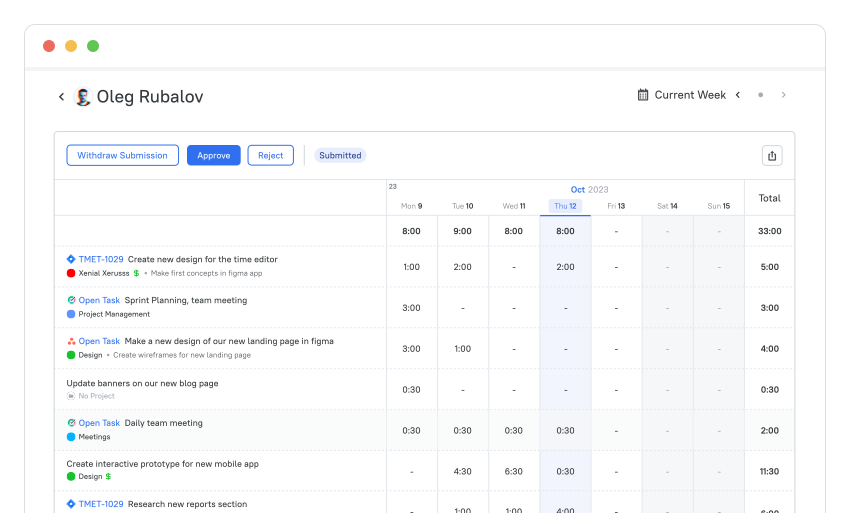Open TMET-1029 link for Research new reports
Screen dimensions: 850x513
pyautogui.click(x=101, y=504)
